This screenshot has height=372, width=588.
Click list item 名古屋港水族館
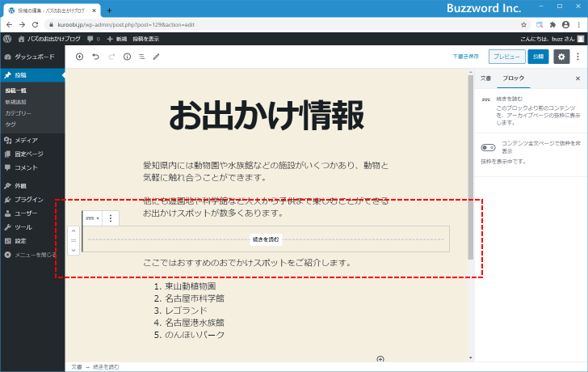(195, 323)
